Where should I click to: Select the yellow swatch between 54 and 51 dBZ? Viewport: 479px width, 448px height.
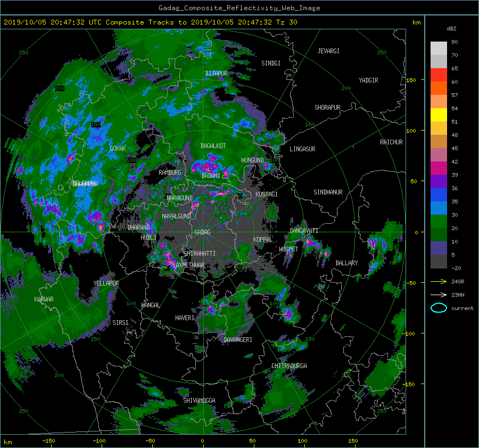coord(439,115)
